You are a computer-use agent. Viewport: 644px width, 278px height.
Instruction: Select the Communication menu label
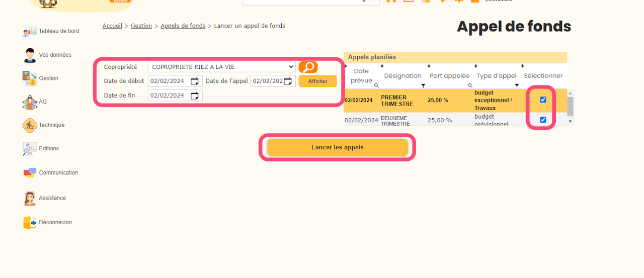[58, 173]
